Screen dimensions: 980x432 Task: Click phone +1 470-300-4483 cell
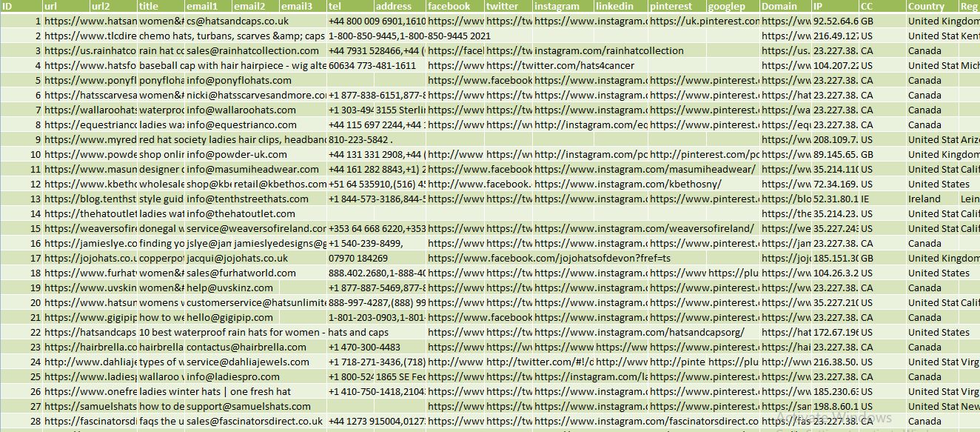click(364, 347)
